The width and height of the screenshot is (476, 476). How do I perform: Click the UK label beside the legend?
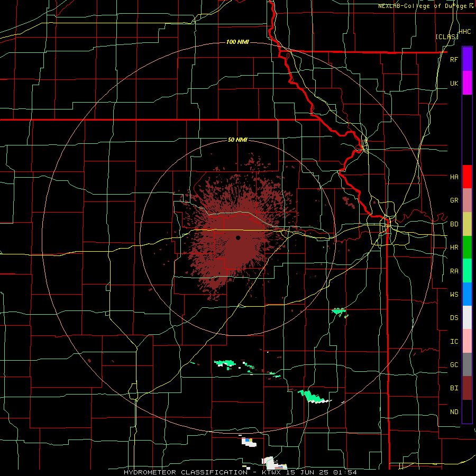(x=454, y=83)
